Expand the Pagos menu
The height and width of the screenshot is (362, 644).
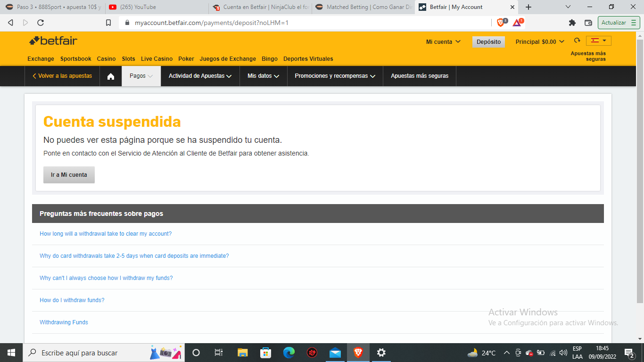(x=141, y=76)
